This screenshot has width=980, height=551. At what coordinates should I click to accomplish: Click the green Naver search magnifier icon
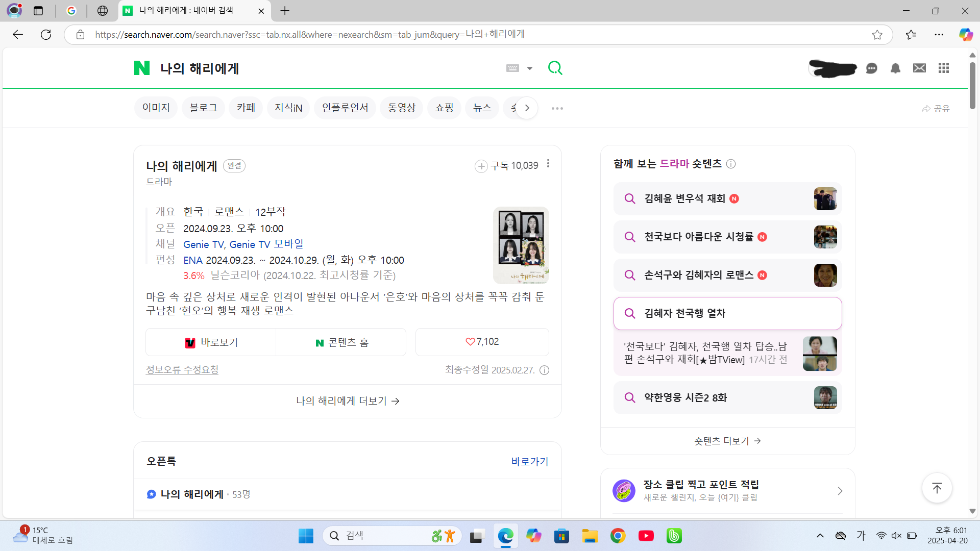pyautogui.click(x=555, y=68)
